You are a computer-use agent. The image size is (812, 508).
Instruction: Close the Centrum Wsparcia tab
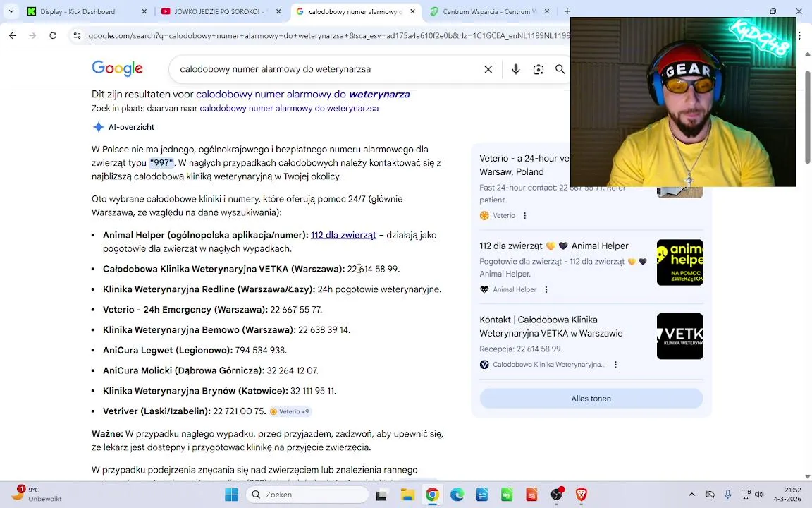pos(547,11)
